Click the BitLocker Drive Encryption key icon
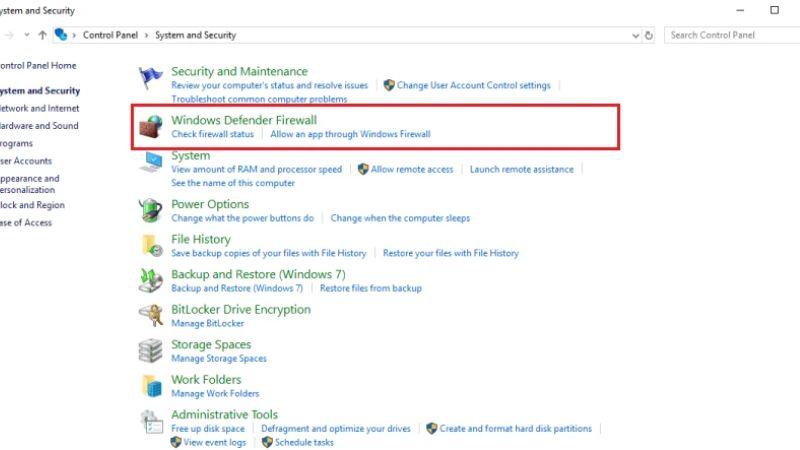Image resolution: width=800 pixels, height=450 pixels. 152,316
